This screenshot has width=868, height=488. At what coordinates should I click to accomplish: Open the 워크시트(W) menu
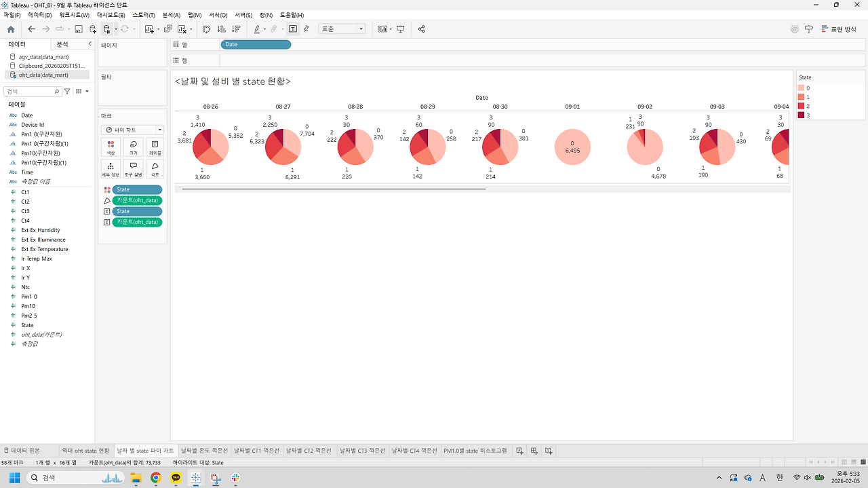pyautogui.click(x=74, y=15)
